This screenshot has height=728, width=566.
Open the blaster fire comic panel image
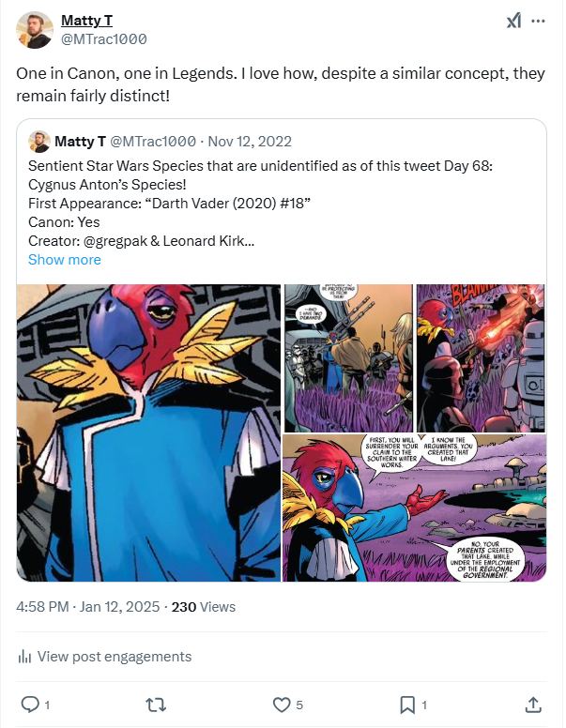pyautogui.click(x=481, y=357)
